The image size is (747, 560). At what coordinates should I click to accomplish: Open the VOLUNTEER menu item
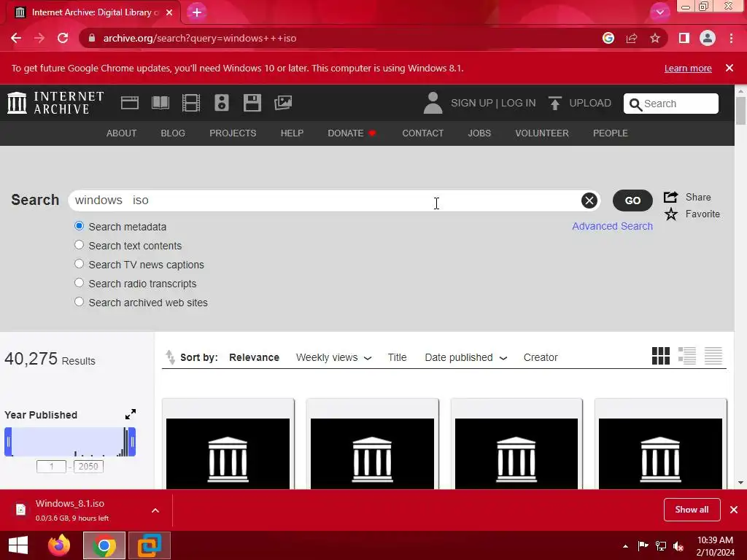pyautogui.click(x=542, y=133)
